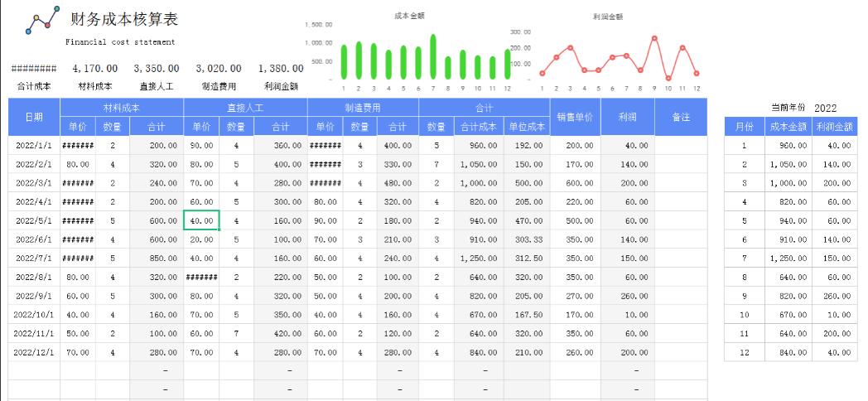Screen dimensions: 868x401
Task: Select the 财务成本核算表 title text
Action: tap(124, 20)
